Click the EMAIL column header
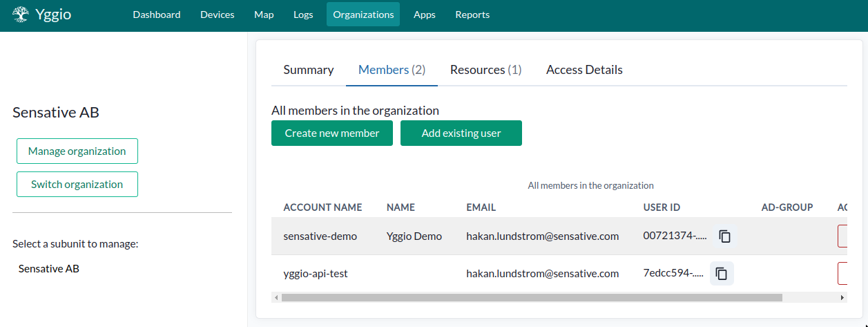Viewport: 868px width, 327px height. pos(481,207)
